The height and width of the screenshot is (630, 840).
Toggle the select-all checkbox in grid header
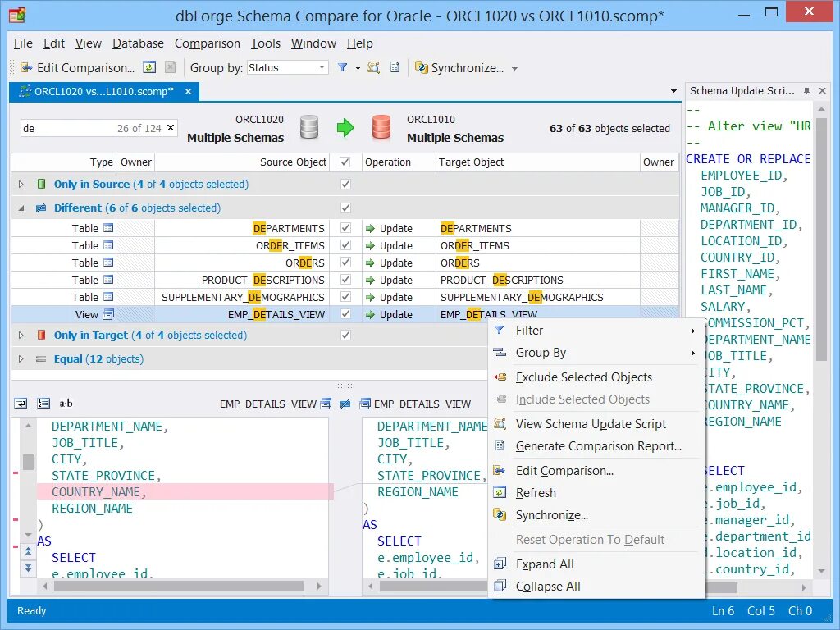[x=345, y=162]
